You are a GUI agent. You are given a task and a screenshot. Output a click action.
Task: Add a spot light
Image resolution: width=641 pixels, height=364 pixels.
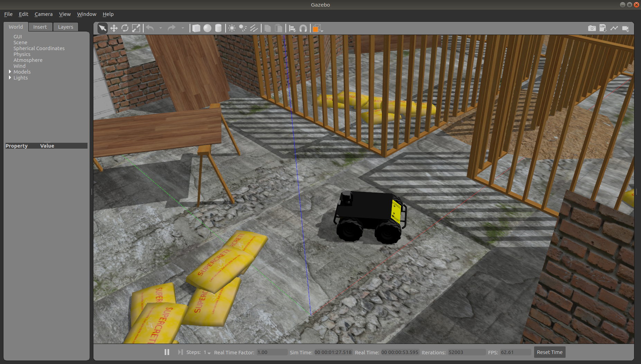(243, 28)
